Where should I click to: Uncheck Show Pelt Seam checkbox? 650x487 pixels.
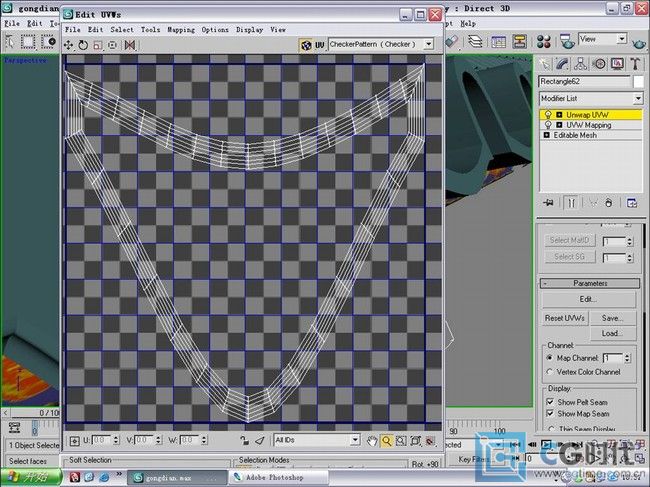pyautogui.click(x=550, y=402)
